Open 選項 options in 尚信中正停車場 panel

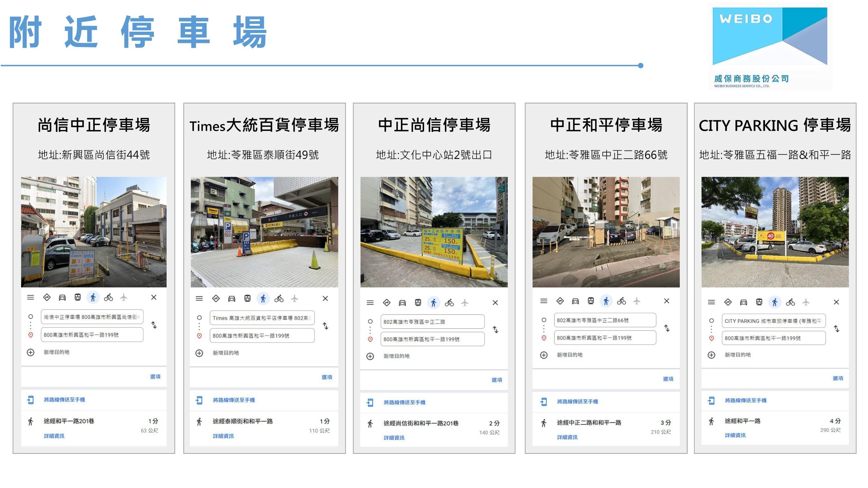[155, 376]
